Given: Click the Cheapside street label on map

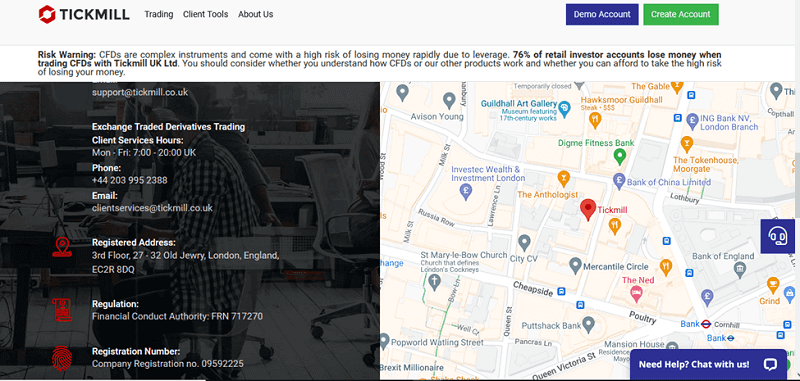Looking at the screenshot, I should pyautogui.click(x=533, y=289).
